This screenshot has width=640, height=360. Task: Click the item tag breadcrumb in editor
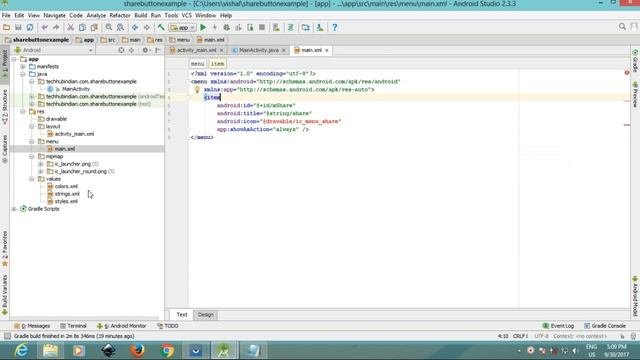coord(217,64)
